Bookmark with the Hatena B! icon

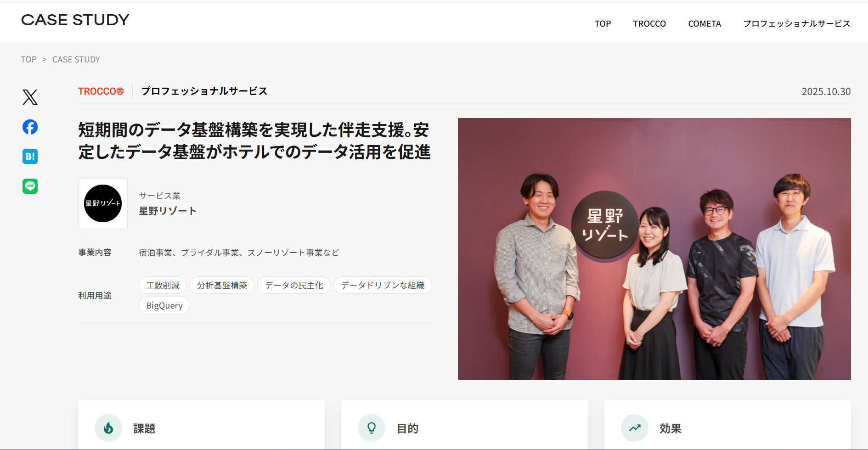[30, 157]
